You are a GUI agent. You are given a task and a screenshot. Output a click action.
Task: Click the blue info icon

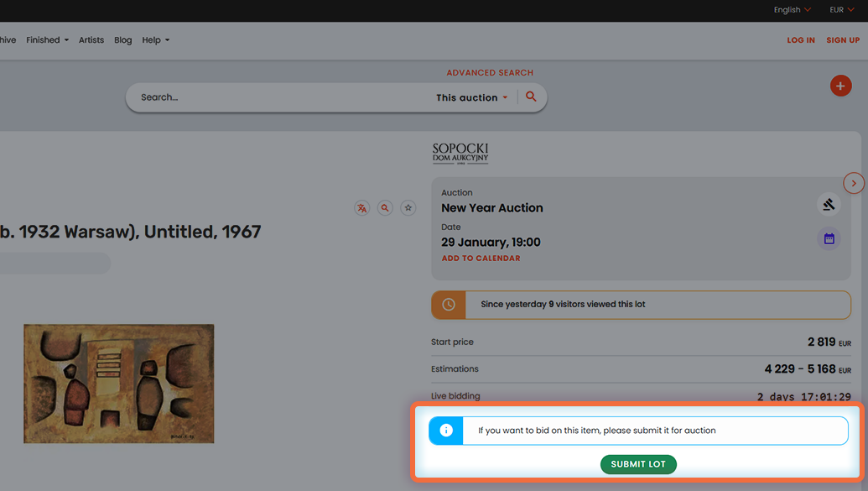[x=446, y=431]
